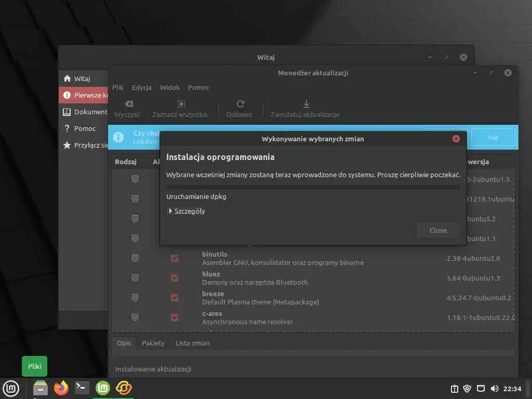The width and height of the screenshot is (532, 399).
Task: Select the binutils package name
Action: pyautogui.click(x=215, y=254)
